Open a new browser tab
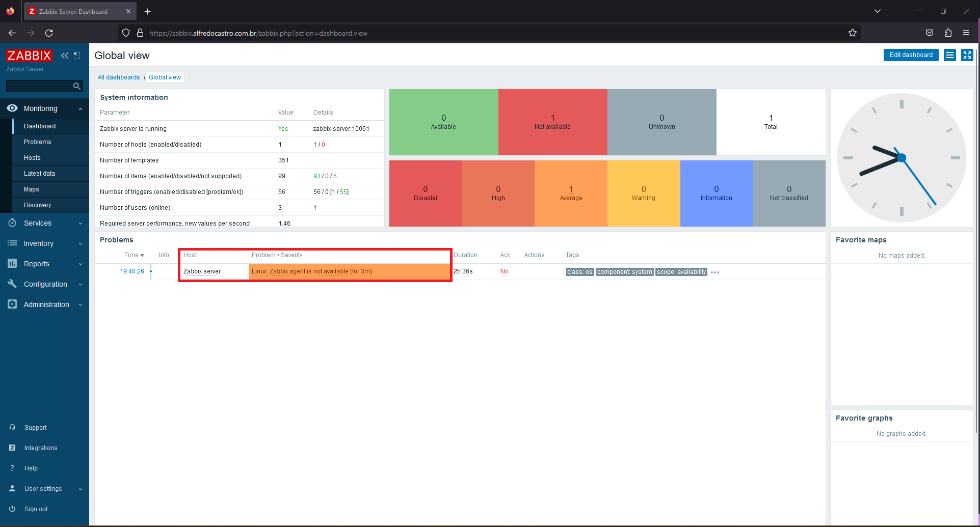The image size is (980, 527). coord(147,11)
